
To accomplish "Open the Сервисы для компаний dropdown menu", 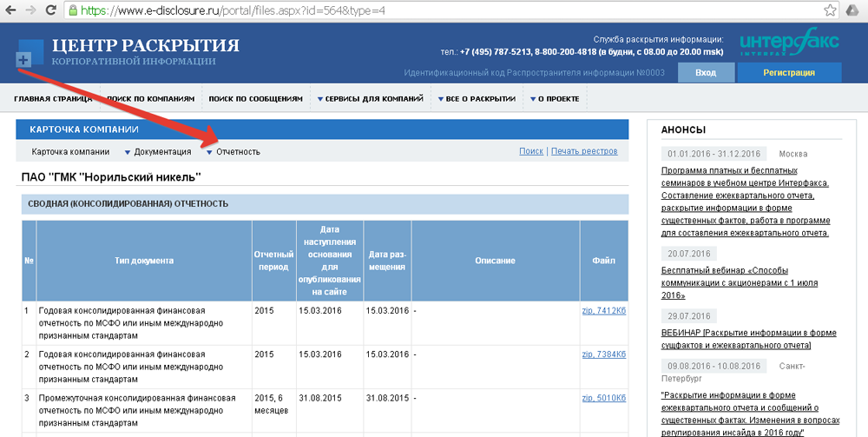I will [369, 99].
